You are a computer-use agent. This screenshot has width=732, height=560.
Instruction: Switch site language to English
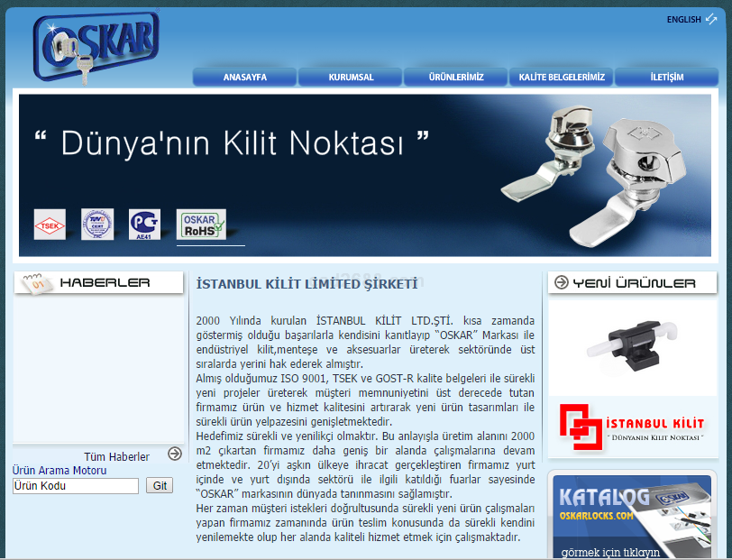coord(683,19)
